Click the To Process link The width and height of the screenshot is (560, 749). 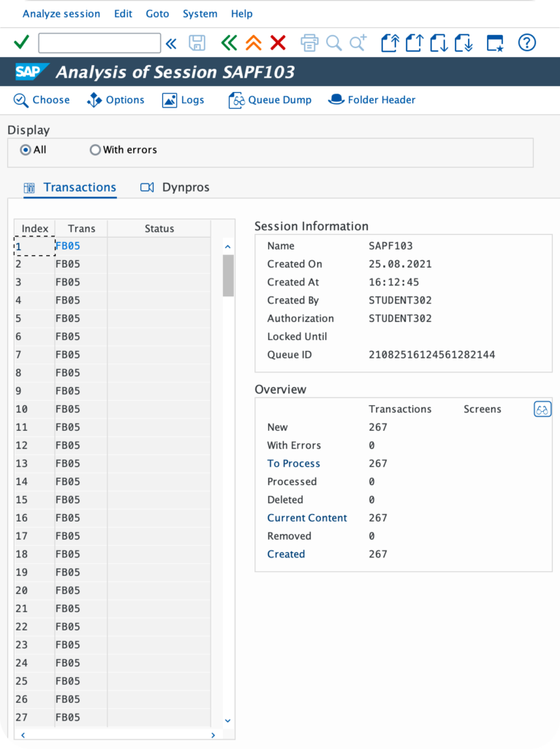294,463
